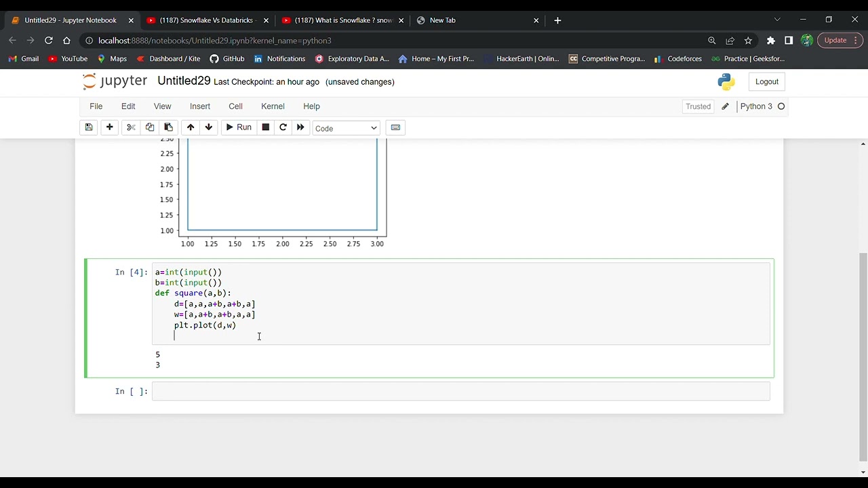Screen dimensions: 868x488
Task: Rename the notebook title Untitled29
Action: click(184, 81)
